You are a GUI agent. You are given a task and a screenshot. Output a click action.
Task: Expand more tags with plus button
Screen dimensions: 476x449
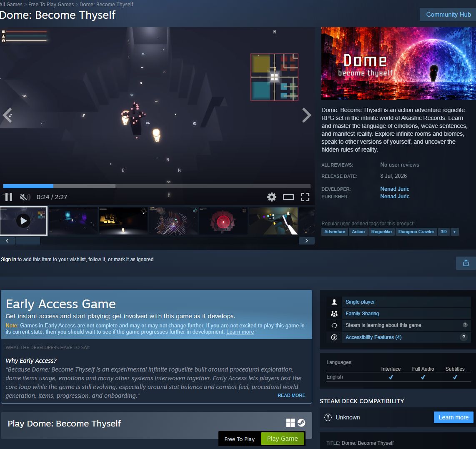click(454, 232)
